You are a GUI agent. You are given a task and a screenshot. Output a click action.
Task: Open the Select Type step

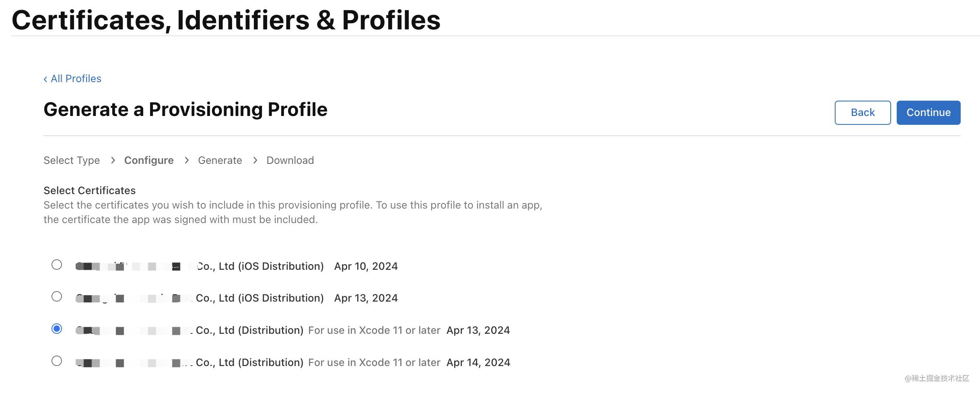72,160
